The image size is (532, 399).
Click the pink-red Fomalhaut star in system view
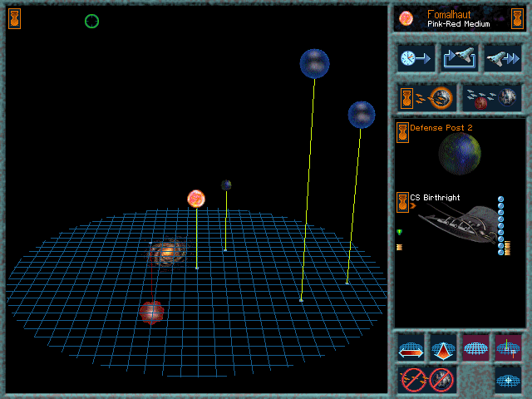[196, 199]
